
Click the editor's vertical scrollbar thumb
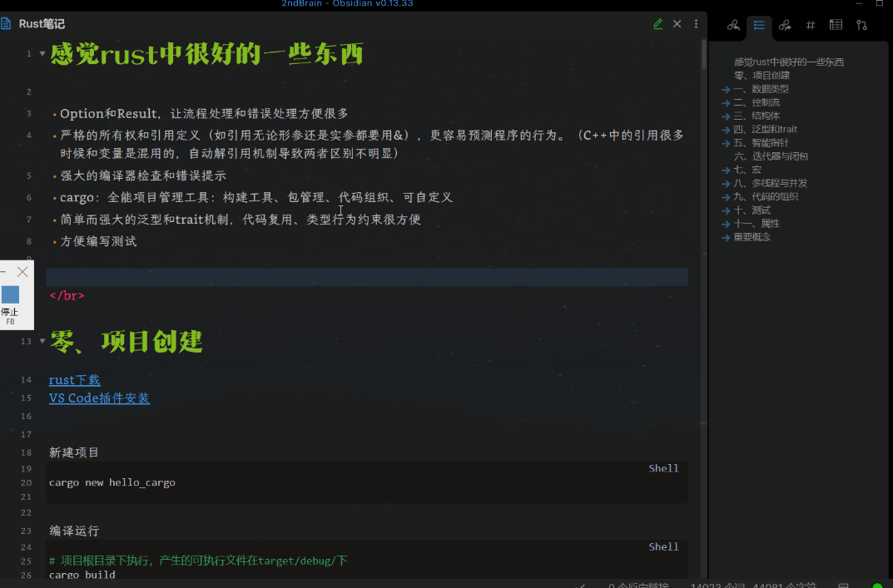(x=704, y=54)
